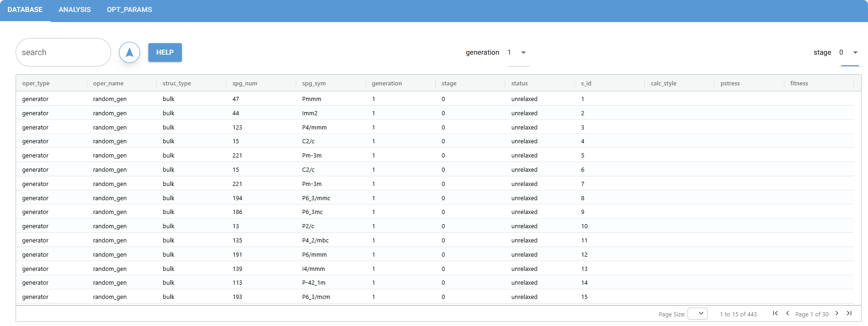The width and height of the screenshot is (868, 326).
Task: Click the '1 to 15 of 443' text
Action: coord(738,314)
